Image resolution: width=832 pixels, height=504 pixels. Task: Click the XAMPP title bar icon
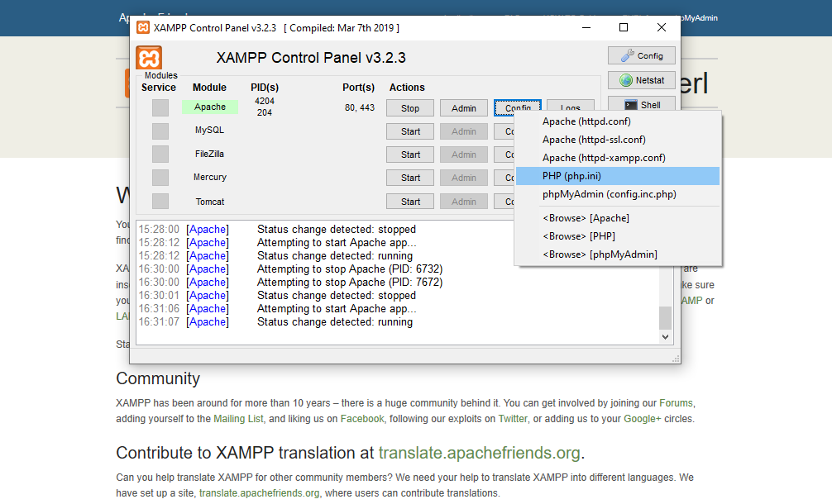(x=143, y=27)
